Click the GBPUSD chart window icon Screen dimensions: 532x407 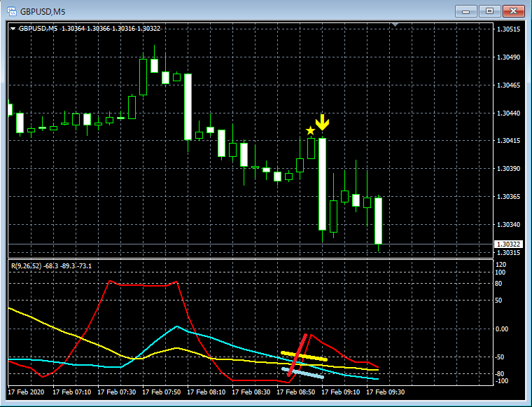(12, 11)
